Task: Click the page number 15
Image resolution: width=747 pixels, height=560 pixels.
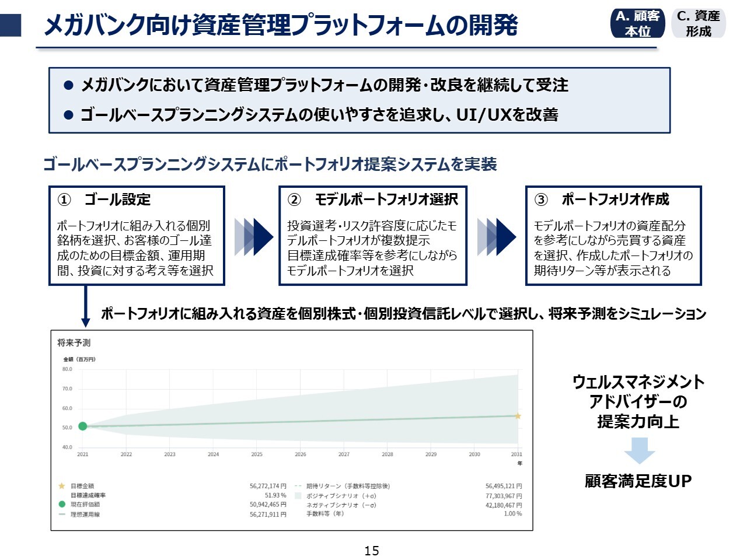Action: coord(372,551)
